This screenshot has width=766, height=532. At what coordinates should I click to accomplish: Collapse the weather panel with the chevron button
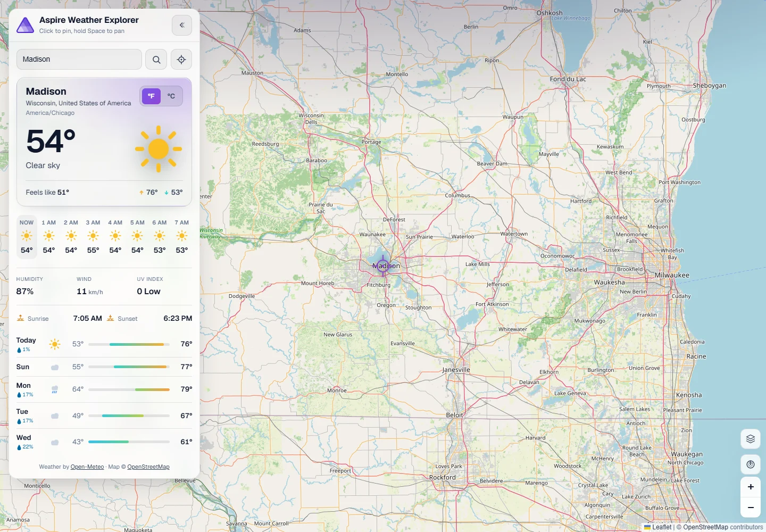(x=182, y=25)
